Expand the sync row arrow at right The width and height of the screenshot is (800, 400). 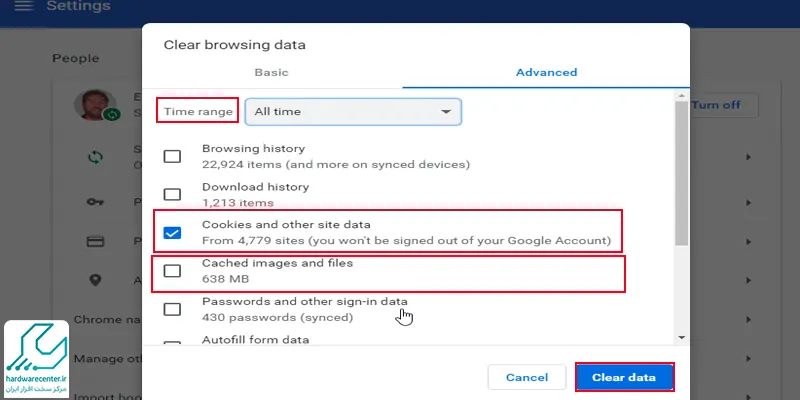(x=748, y=157)
